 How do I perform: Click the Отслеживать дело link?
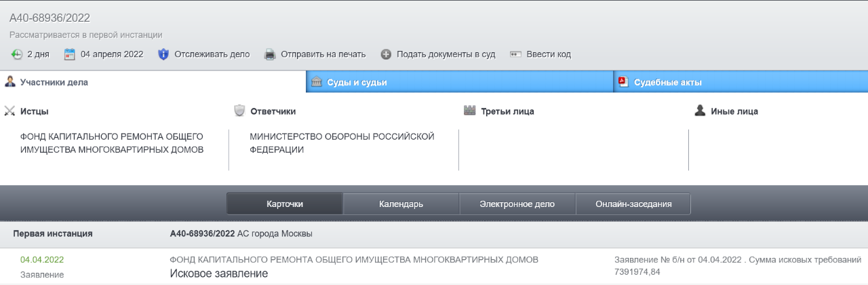(212, 54)
